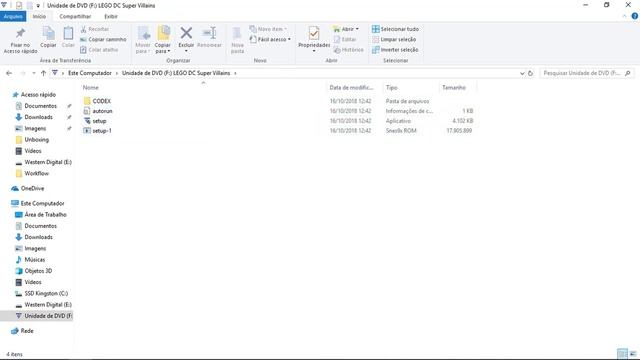Click the Nova pasta icon
640x360 pixels.
click(x=237, y=33)
